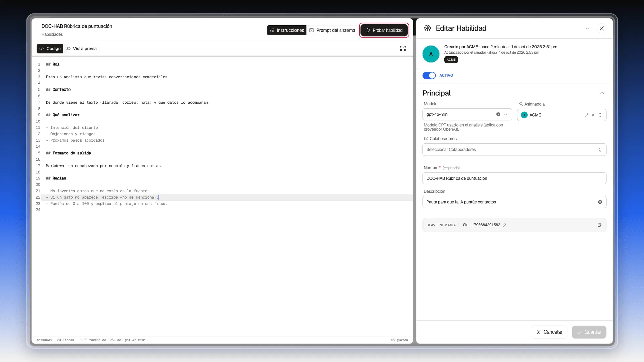Screen dimensions: 644x362
Task: Select the Instrucciones tab
Action: click(x=287, y=30)
